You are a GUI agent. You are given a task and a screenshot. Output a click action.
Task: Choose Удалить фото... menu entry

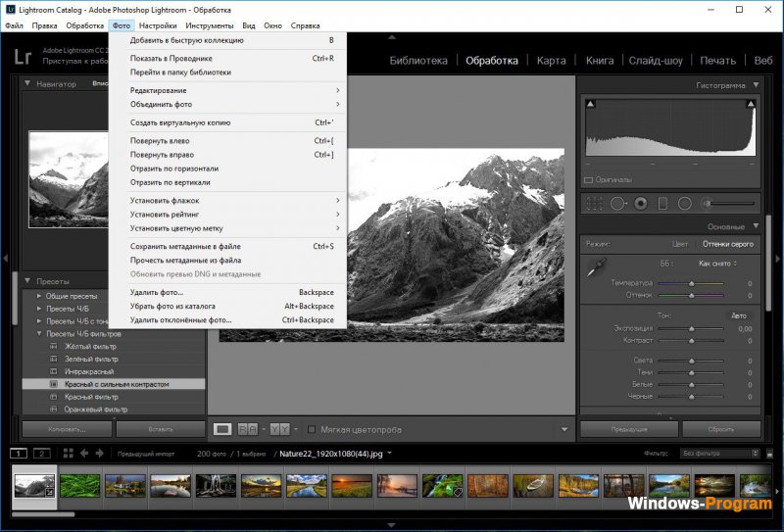pyautogui.click(x=228, y=292)
